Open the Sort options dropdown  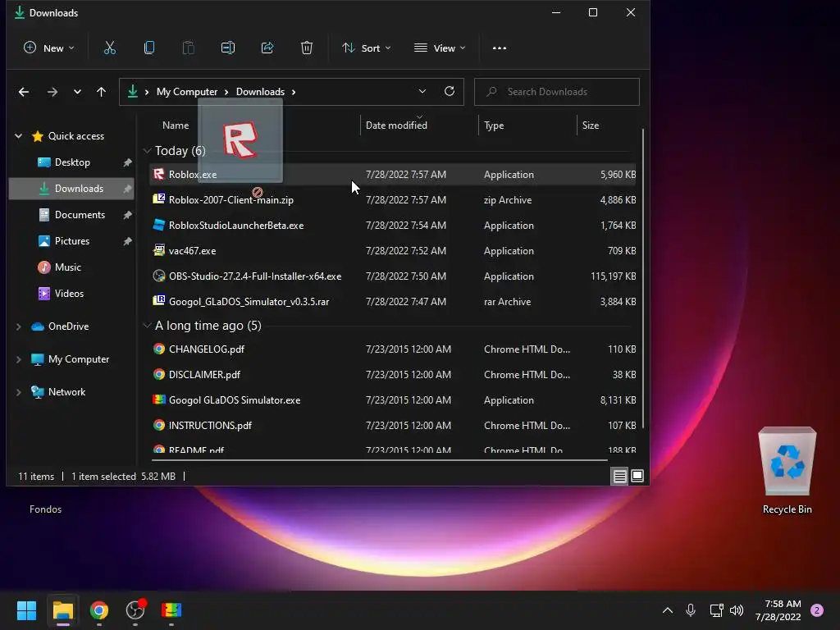click(367, 48)
